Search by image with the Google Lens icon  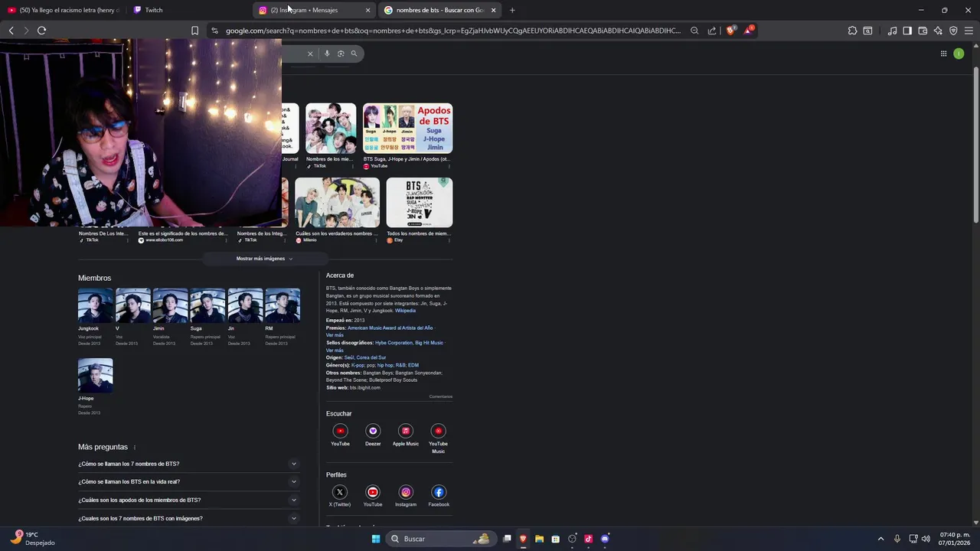341,54
